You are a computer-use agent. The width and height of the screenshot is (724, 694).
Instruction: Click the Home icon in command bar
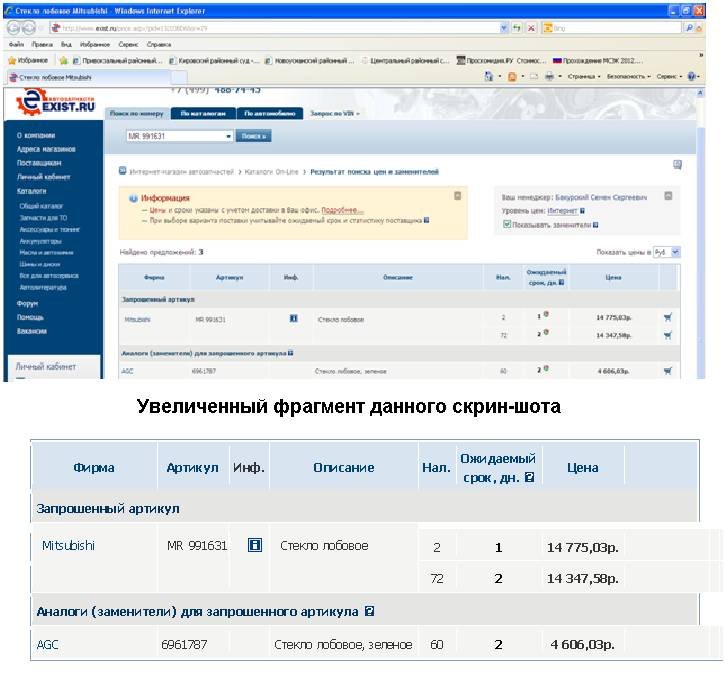[489, 76]
